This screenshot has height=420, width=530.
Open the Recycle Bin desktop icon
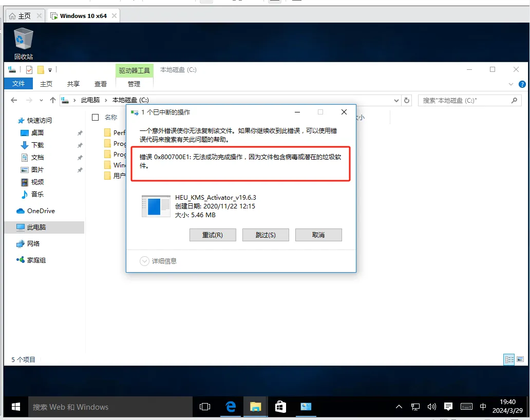[x=23, y=43]
